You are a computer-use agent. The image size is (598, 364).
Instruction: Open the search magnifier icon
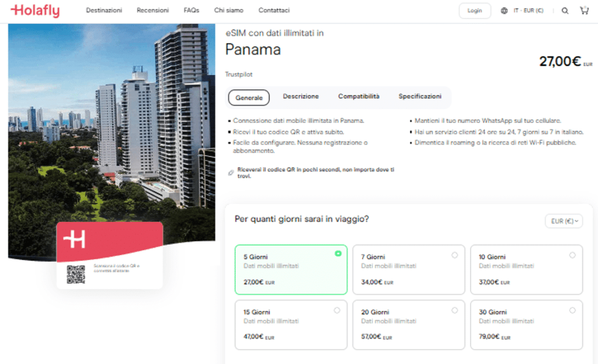pos(565,10)
